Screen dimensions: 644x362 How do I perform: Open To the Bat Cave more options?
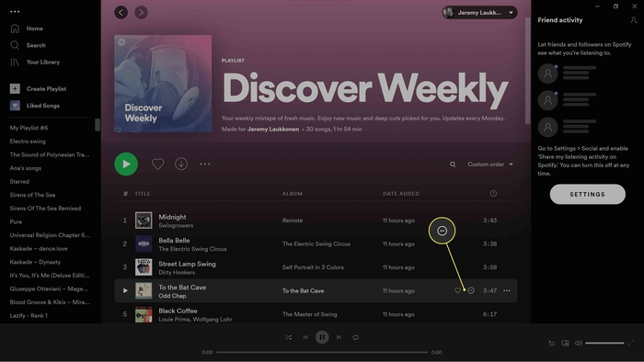coord(507,290)
